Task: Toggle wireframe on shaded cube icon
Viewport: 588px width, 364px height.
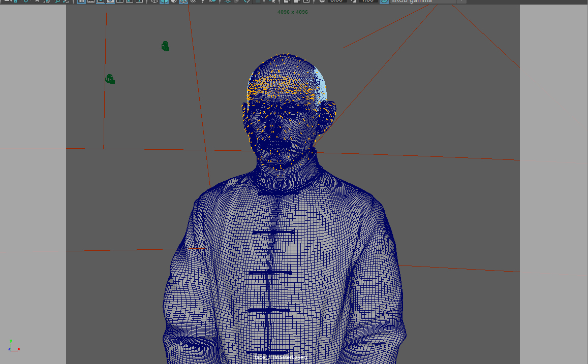Action: click(183, 1)
